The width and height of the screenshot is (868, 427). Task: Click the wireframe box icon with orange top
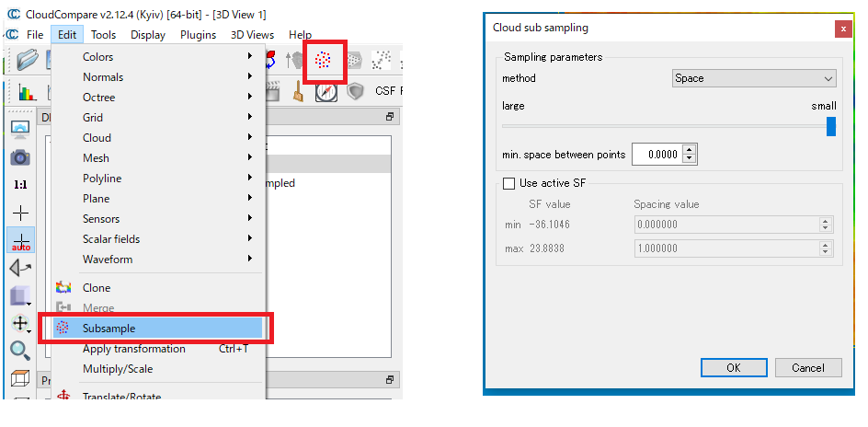[20, 378]
